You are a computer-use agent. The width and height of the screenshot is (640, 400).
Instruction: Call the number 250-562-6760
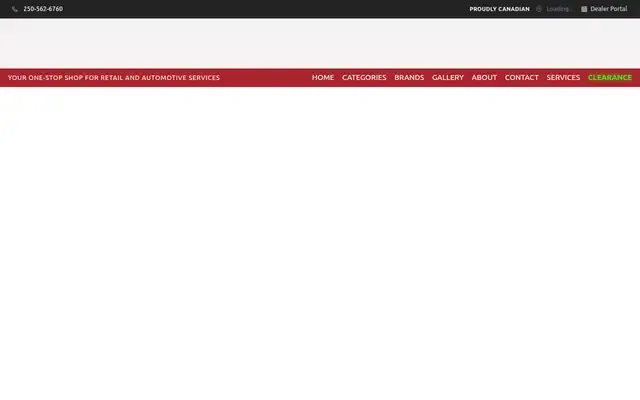tap(43, 9)
